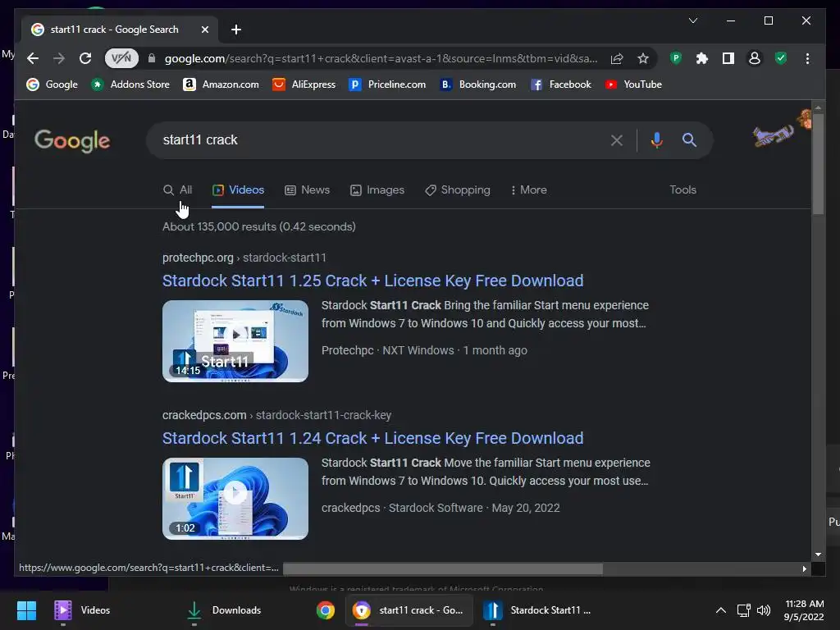Open the volume tray icon

click(x=764, y=610)
